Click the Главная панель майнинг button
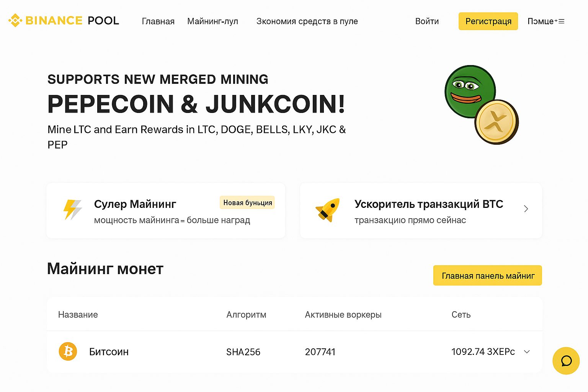 [x=487, y=275]
